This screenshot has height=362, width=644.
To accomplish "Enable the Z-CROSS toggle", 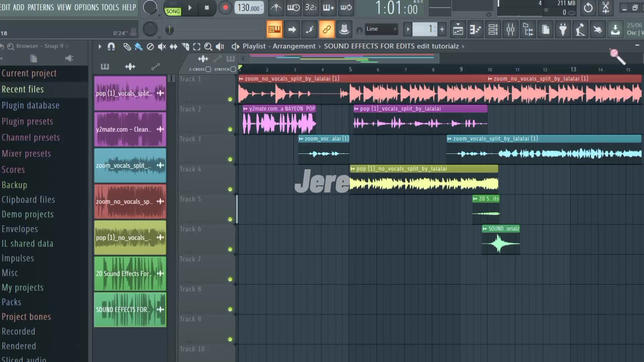I will pyautogui.click(x=208, y=69).
